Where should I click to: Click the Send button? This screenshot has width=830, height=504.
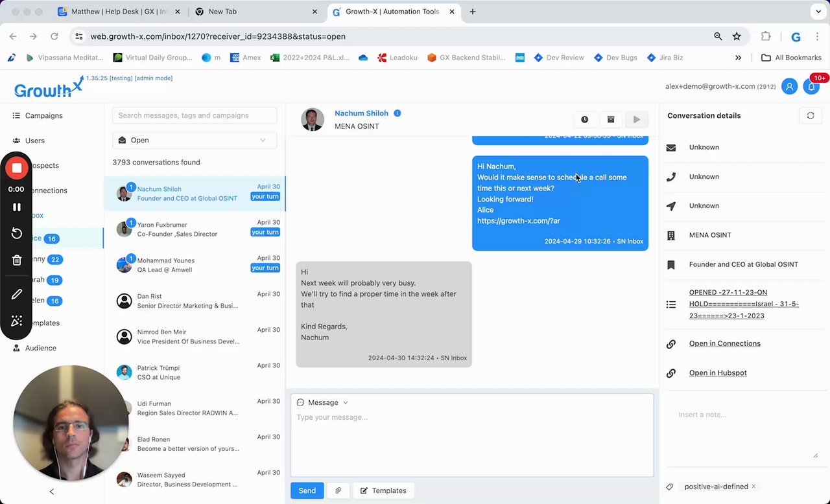(x=307, y=490)
